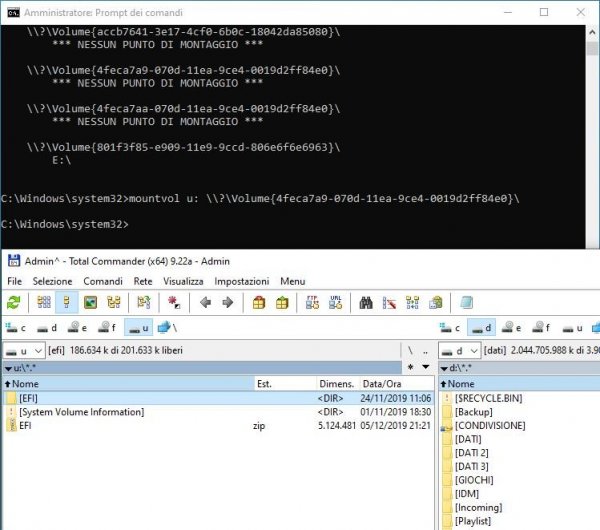Select drive f in right drive bar
The image size is (600, 530).
[x=542, y=328]
